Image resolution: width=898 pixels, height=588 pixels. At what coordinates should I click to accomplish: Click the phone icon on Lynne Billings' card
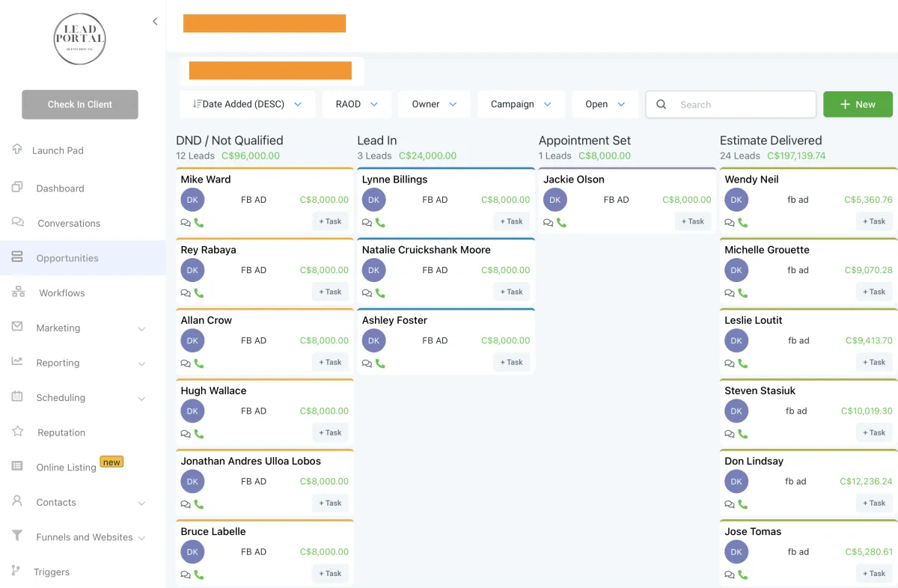click(380, 223)
